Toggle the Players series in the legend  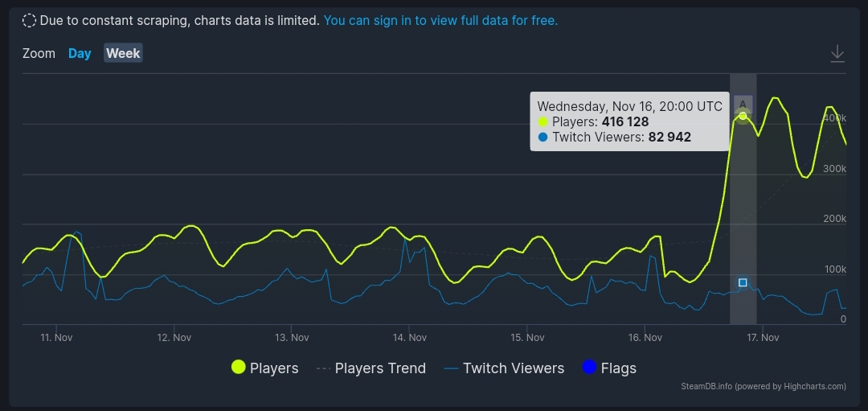(x=264, y=368)
